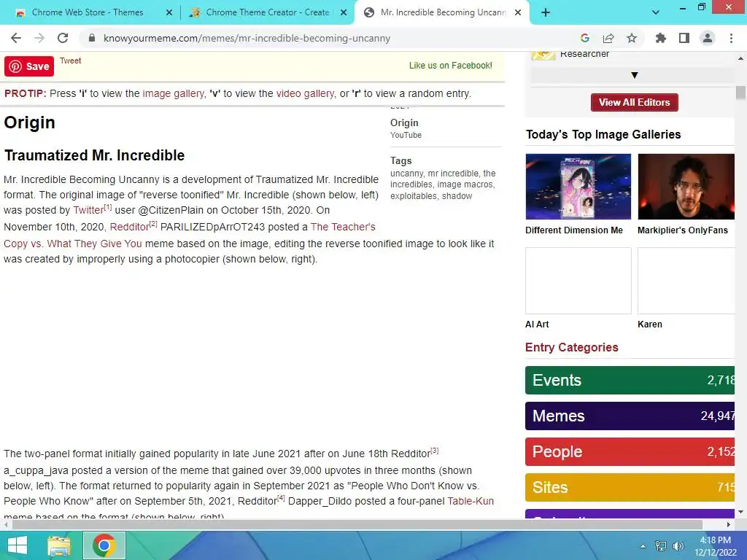Click the image macros tag
This screenshot has width=747, height=560.
point(465,184)
